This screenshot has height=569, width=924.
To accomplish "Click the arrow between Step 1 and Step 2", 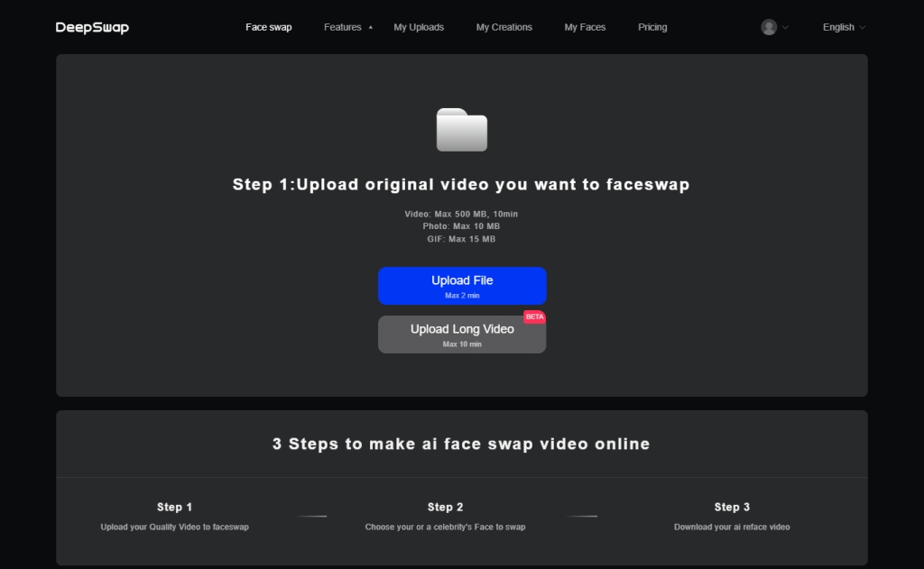I will [x=311, y=515].
